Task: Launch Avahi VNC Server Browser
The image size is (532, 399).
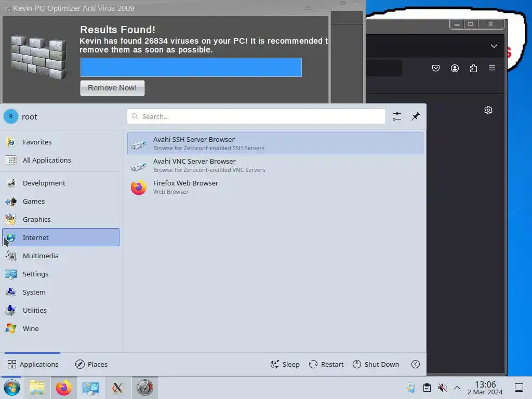Action: click(275, 165)
